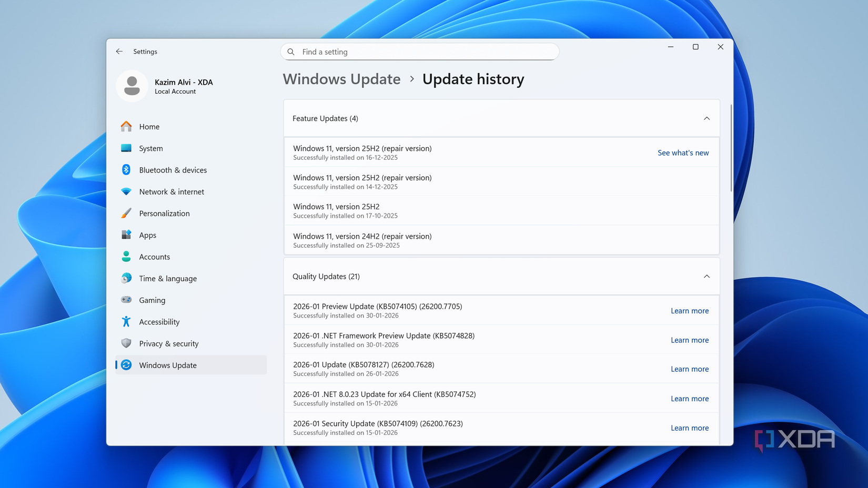The width and height of the screenshot is (868, 488).
Task: Select the System icon in the sidebar
Action: [x=126, y=148]
